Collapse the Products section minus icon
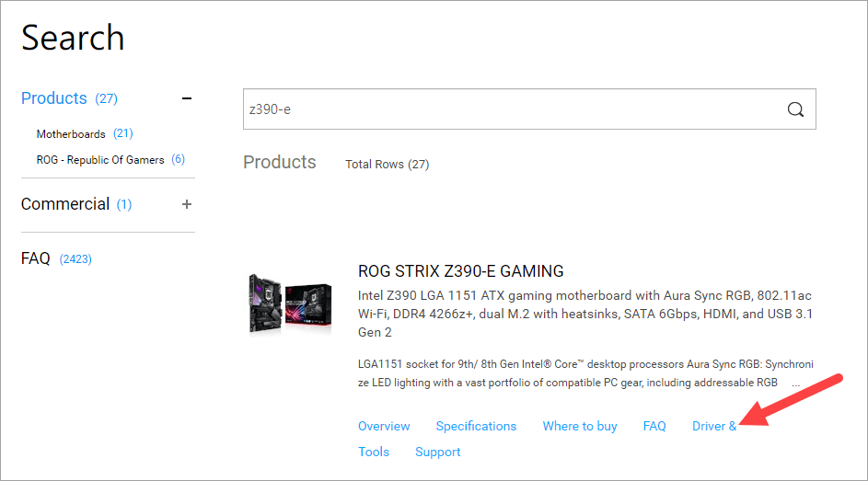Viewport: 868px width, 481px height. pyautogui.click(x=187, y=98)
